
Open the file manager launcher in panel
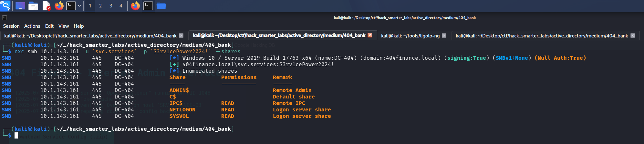[x=33, y=5]
